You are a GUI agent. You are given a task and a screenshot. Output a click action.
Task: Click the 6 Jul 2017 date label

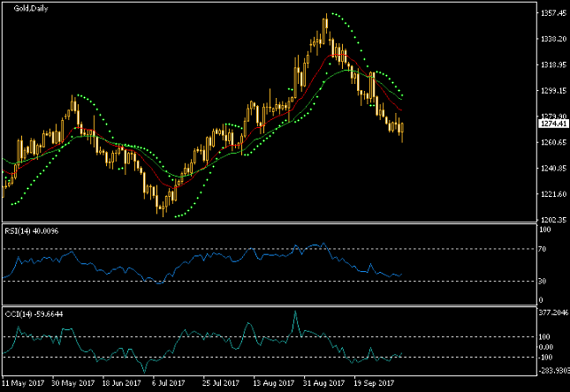click(x=169, y=383)
